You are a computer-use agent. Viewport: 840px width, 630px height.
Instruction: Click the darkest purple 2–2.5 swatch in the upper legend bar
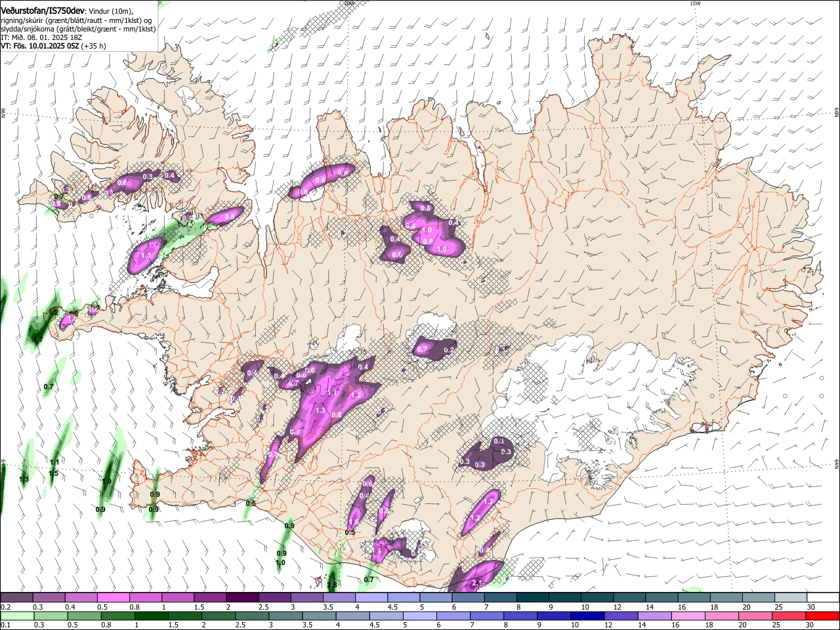point(242,598)
